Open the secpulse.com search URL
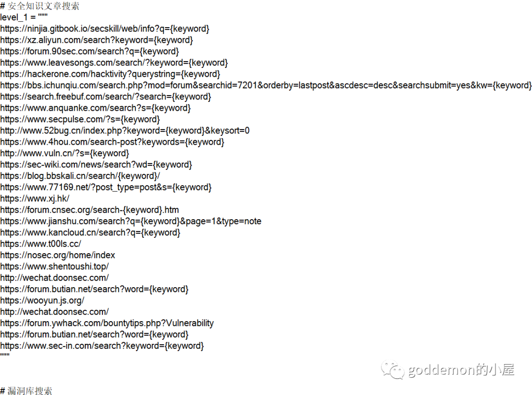Image resolution: width=532 pixels, height=395 pixels. [x=80, y=120]
